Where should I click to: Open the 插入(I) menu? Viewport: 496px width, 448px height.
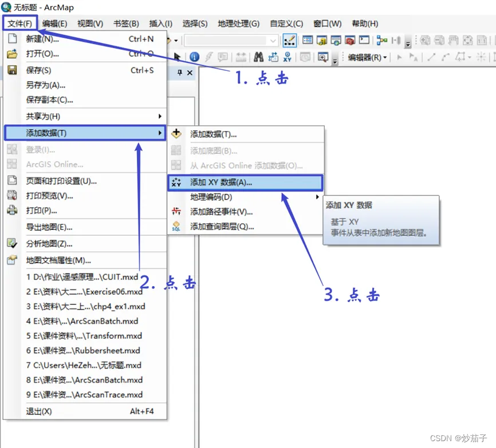coord(161,23)
